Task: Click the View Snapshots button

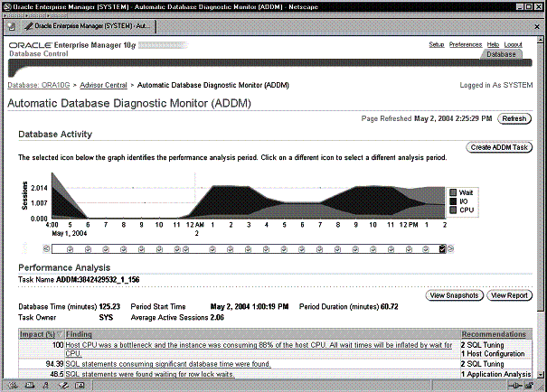Action: [x=454, y=295]
